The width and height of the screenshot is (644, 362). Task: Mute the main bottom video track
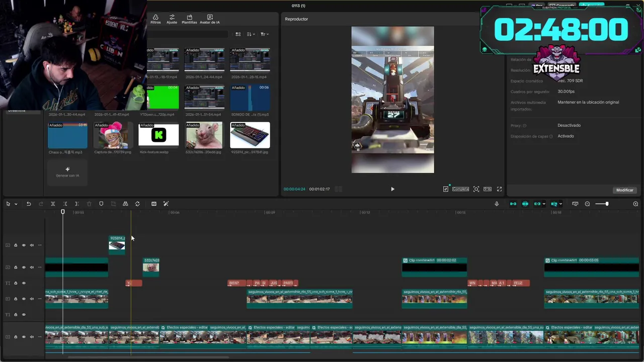pyautogui.click(x=32, y=336)
